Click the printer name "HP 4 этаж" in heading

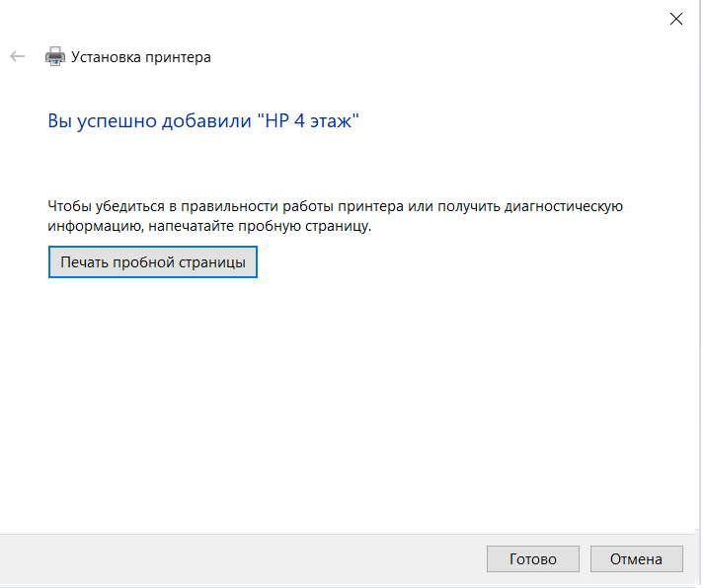(307, 121)
